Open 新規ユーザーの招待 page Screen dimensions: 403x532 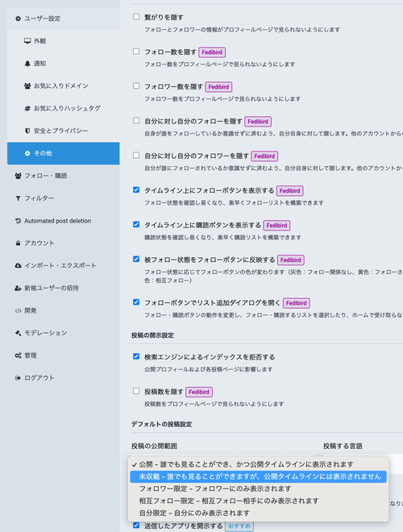click(64, 288)
